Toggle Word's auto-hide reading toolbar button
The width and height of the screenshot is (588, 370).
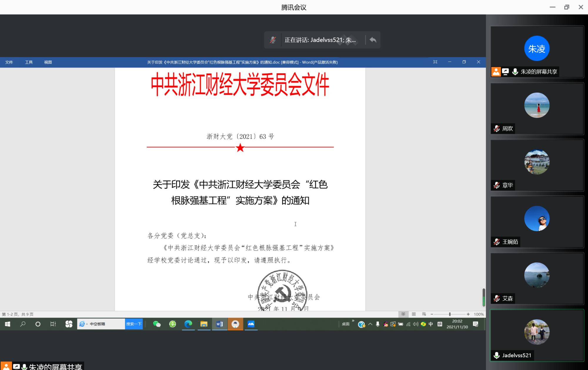pos(435,62)
